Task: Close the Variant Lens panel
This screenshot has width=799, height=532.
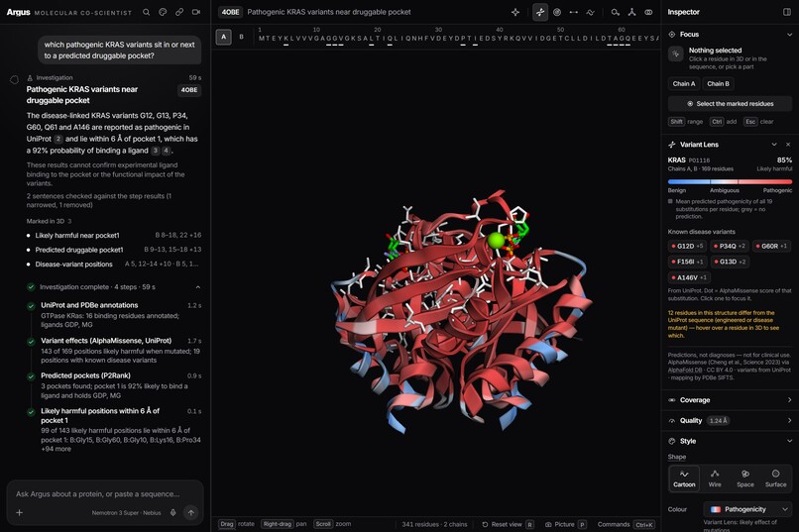Action: point(788,145)
